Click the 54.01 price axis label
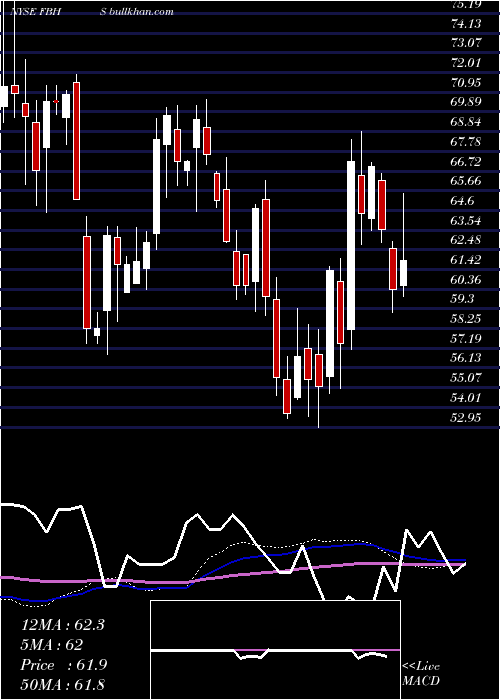The height and width of the screenshot is (700, 500). click(x=467, y=397)
